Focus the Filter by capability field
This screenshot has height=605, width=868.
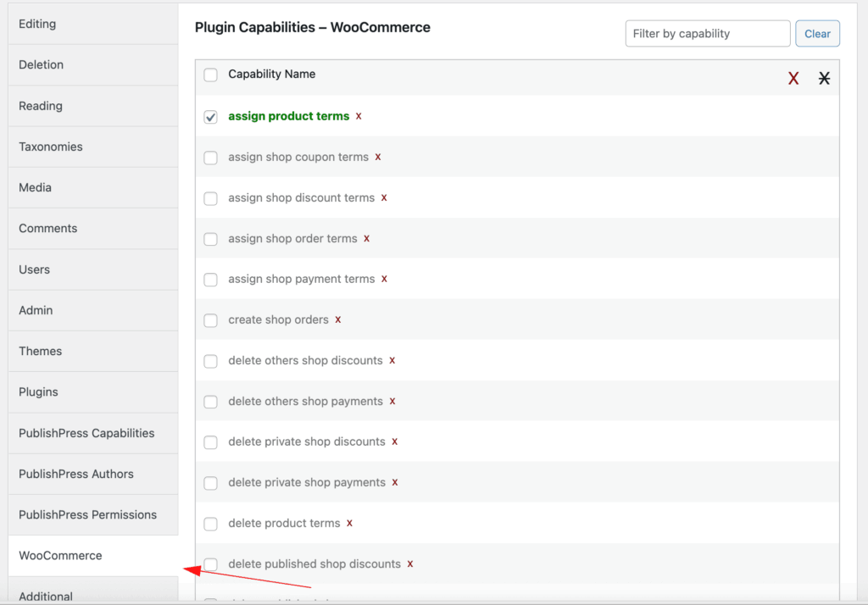coord(708,34)
